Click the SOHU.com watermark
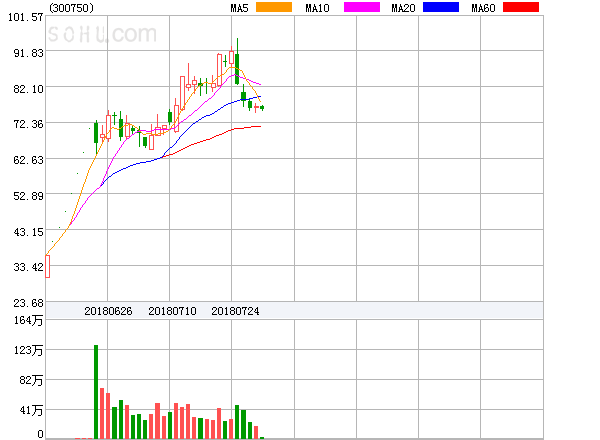The height and width of the screenshot is (440, 600). [x=102, y=34]
